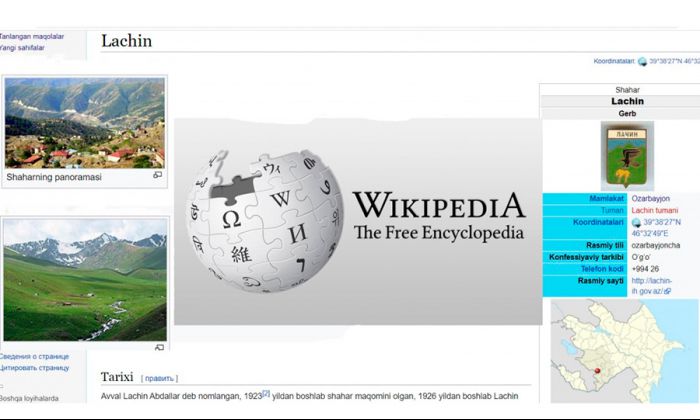
Task: Click globe icon in infobox coordinates row
Action: (x=636, y=222)
